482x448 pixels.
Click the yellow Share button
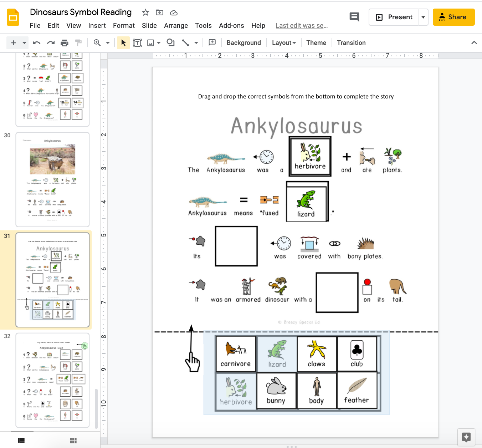(453, 17)
